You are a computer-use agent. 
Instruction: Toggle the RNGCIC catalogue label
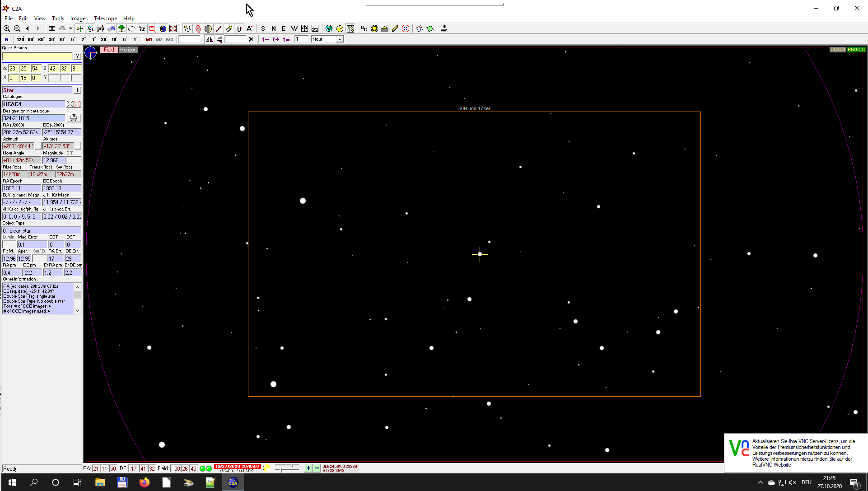point(856,50)
